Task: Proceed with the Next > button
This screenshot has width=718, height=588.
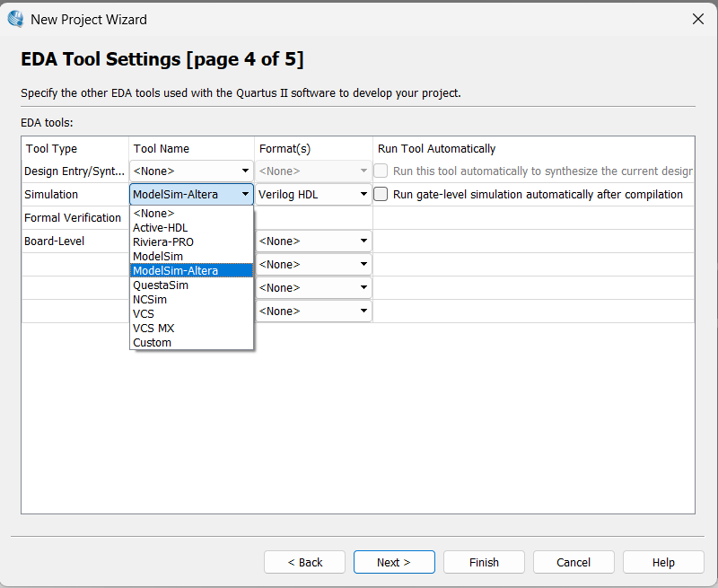Action: pos(394,562)
